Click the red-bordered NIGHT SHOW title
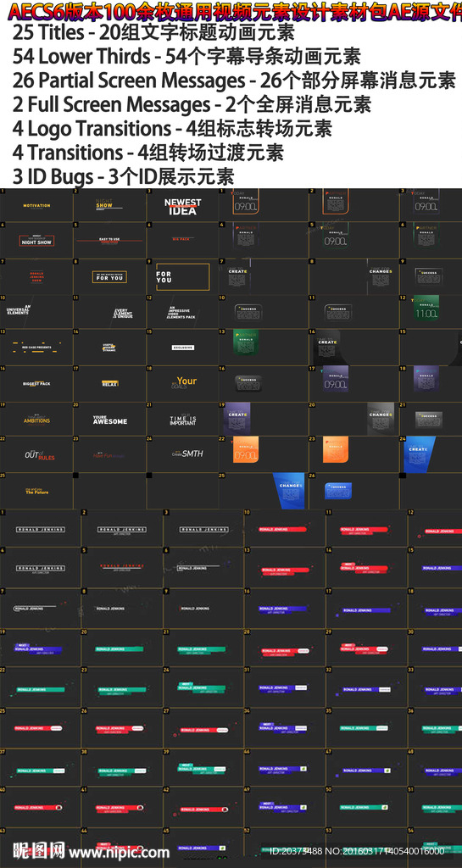Image resolution: width=462 pixels, height=868 pixels. tap(36, 241)
